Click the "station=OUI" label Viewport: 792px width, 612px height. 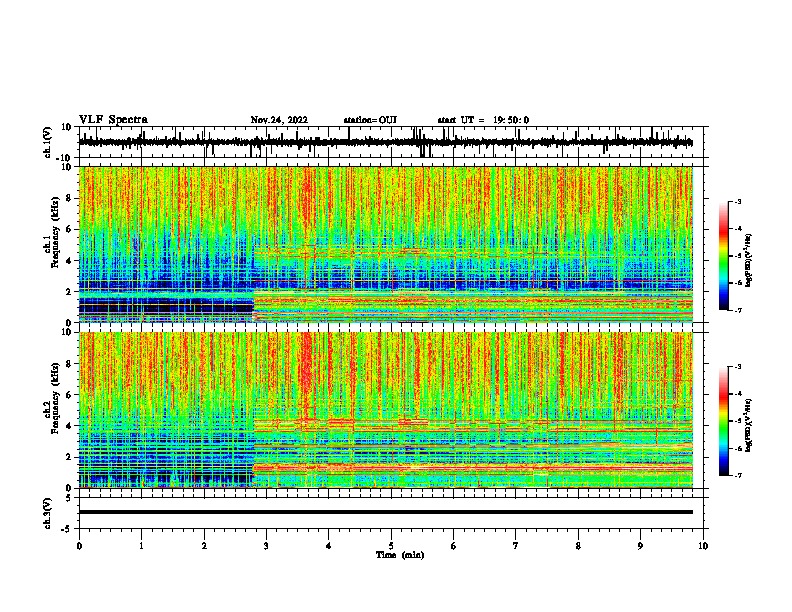pyautogui.click(x=370, y=120)
